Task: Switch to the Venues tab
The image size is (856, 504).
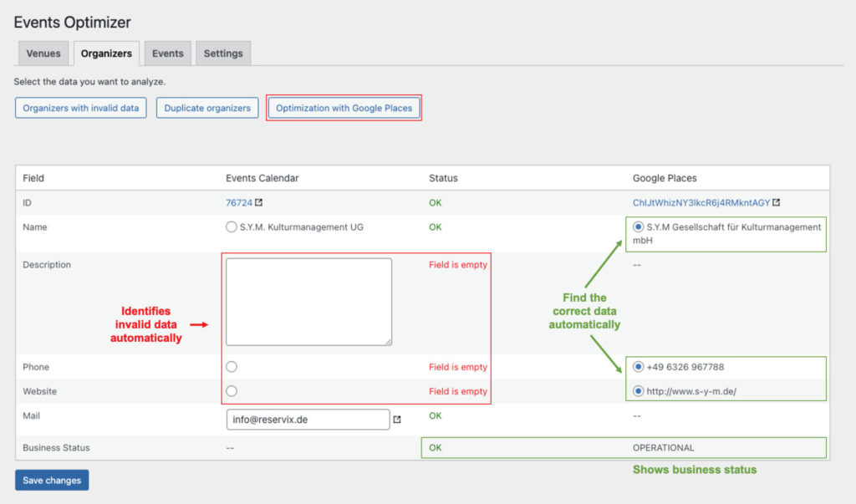Action: (x=43, y=53)
